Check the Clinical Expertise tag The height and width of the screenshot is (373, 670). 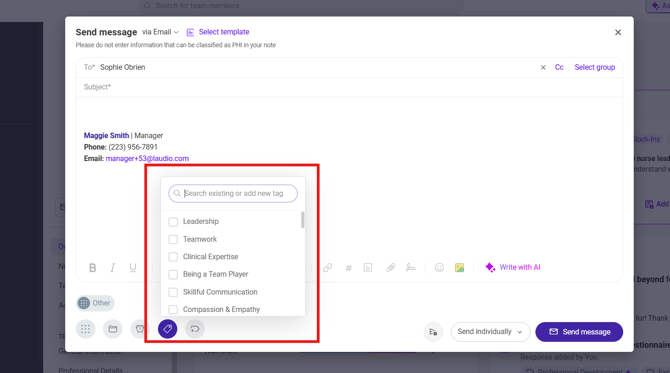point(173,257)
